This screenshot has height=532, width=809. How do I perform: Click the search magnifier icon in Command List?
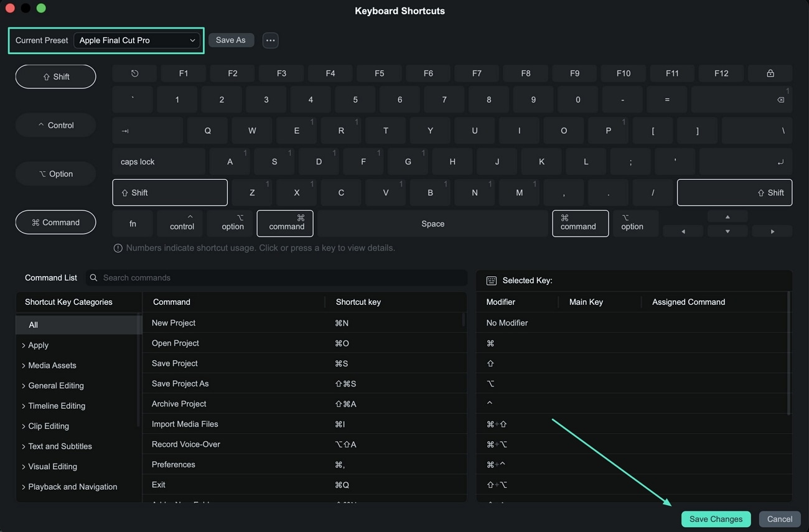(x=93, y=278)
